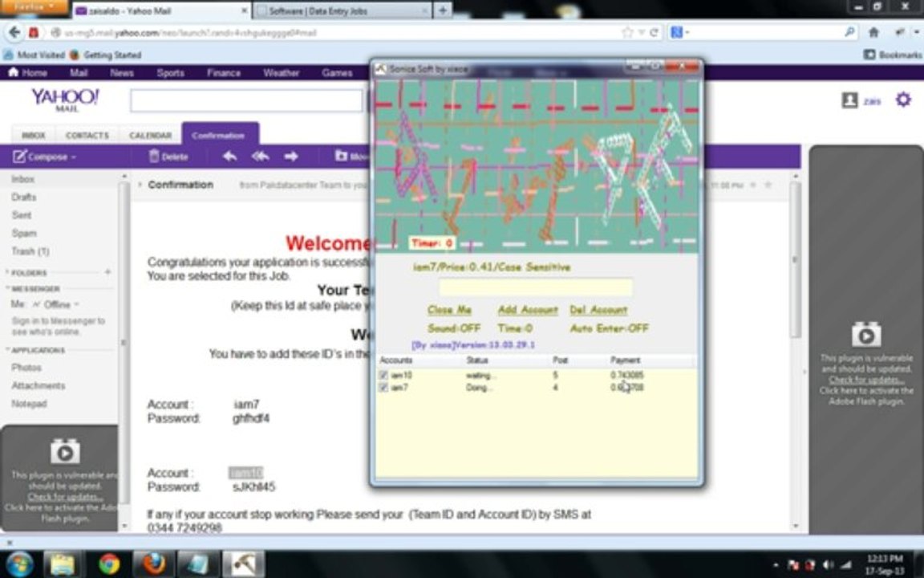This screenshot has height=578, width=924.
Task: Switch to Software Data Entry Jobs tab
Action: 329,11
